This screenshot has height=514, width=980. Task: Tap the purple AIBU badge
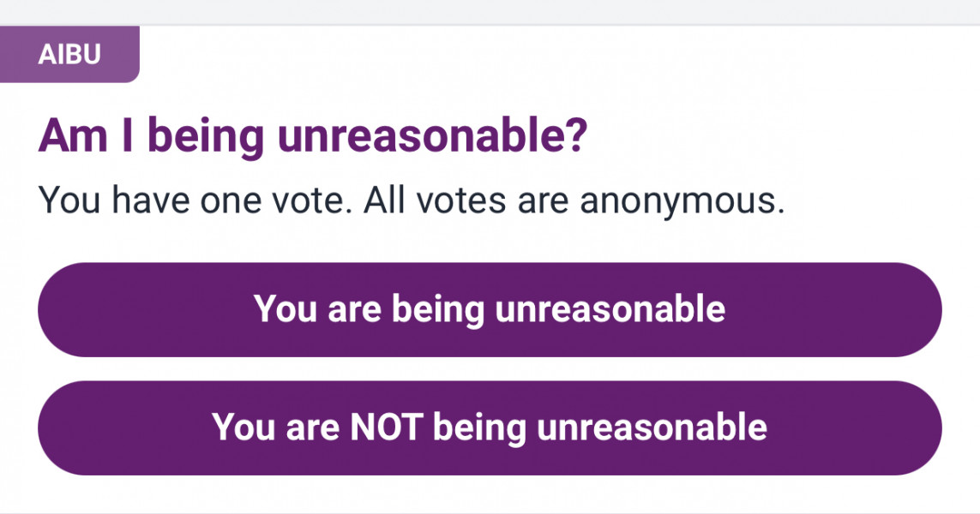pyautogui.click(x=69, y=55)
